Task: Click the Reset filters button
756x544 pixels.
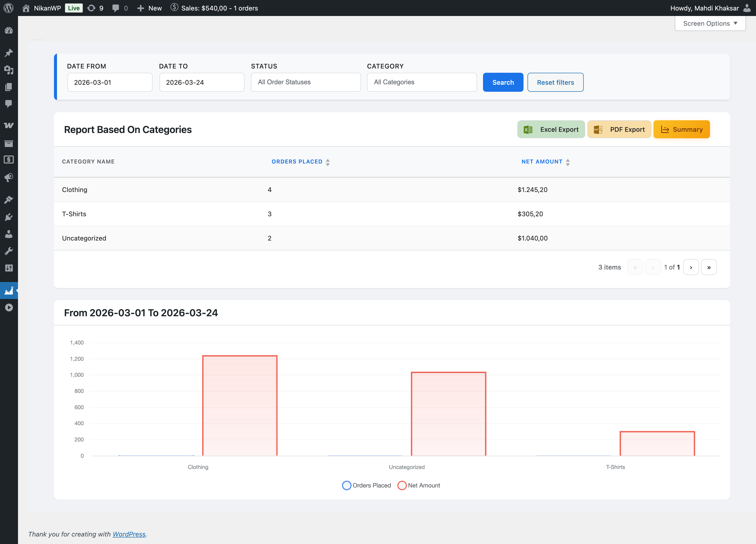Action: tap(555, 82)
